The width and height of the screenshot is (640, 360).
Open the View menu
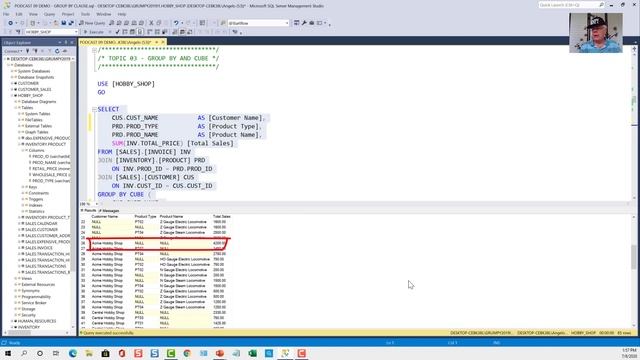(33, 14)
